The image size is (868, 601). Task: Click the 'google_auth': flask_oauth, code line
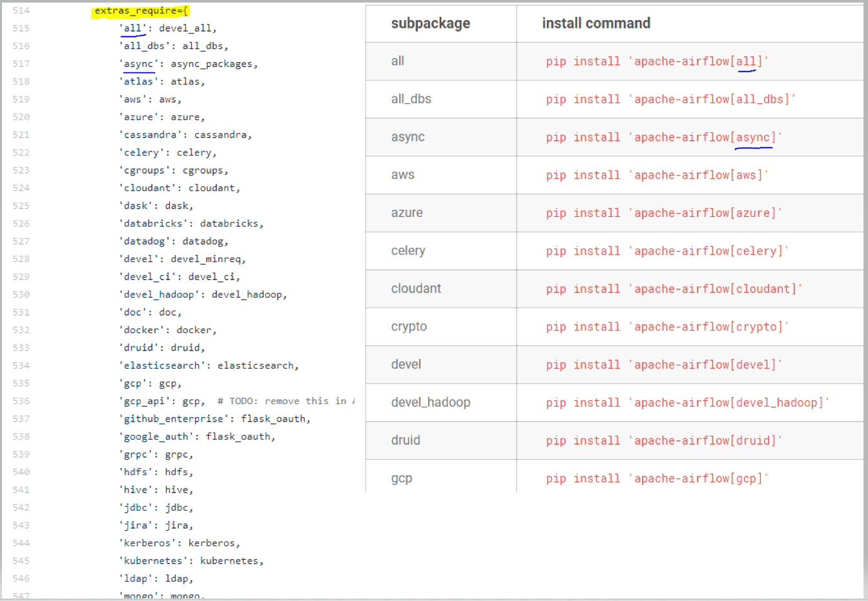tap(197, 436)
